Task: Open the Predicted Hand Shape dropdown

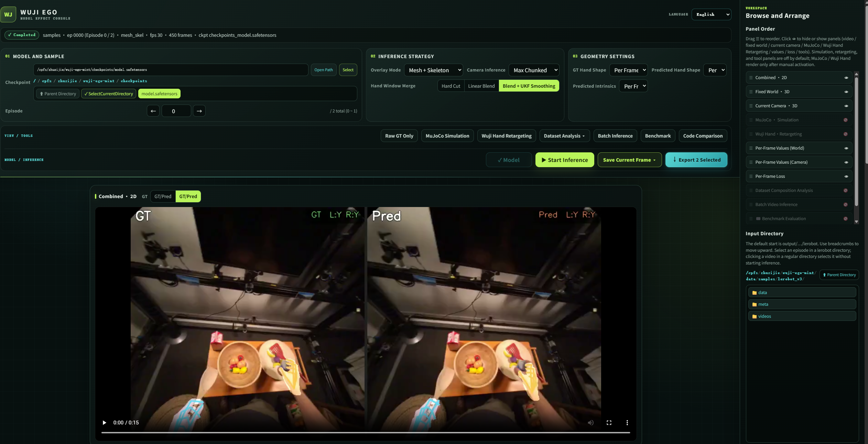Action: 715,70
